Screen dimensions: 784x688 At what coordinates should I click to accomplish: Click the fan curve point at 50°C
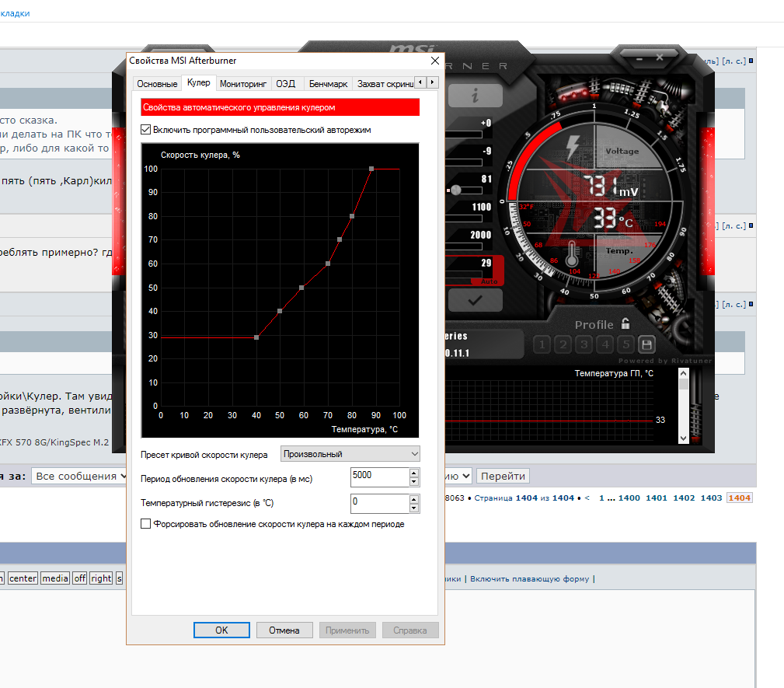click(280, 311)
